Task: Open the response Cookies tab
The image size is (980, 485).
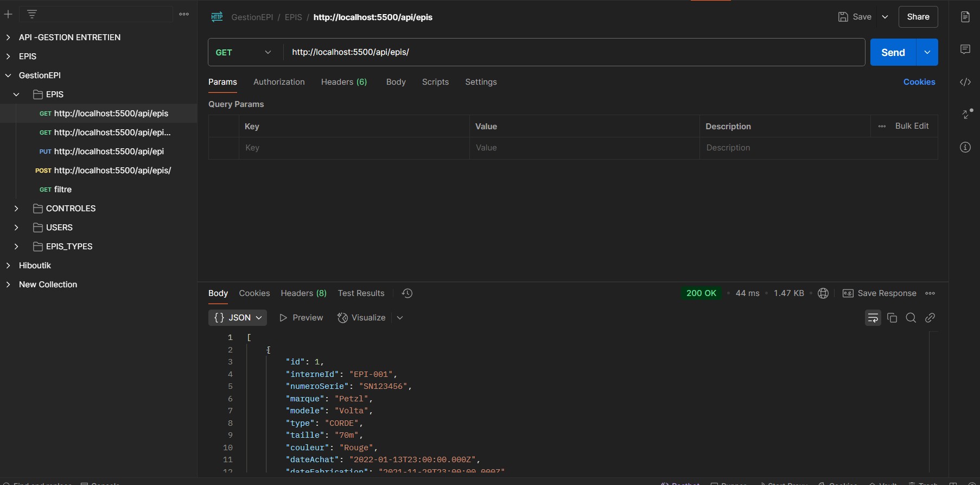Action: click(x=254, y=293)
